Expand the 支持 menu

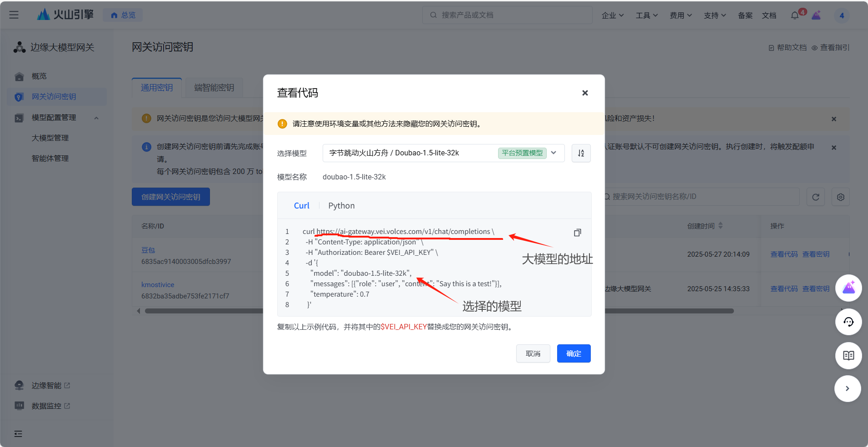[714, 15]
